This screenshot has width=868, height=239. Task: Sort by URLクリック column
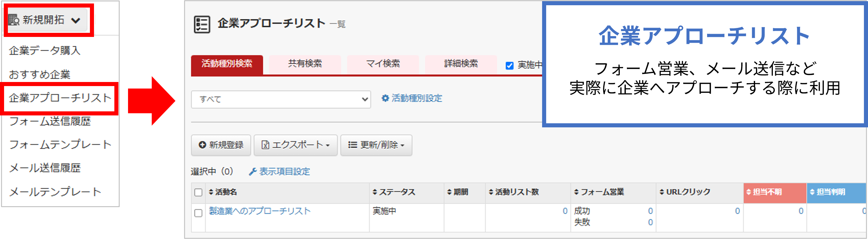tap(685, 192)
